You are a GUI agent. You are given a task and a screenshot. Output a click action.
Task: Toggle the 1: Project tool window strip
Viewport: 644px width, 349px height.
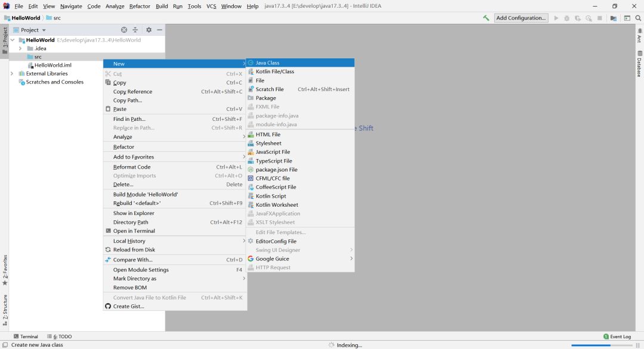tap(5, 40)
